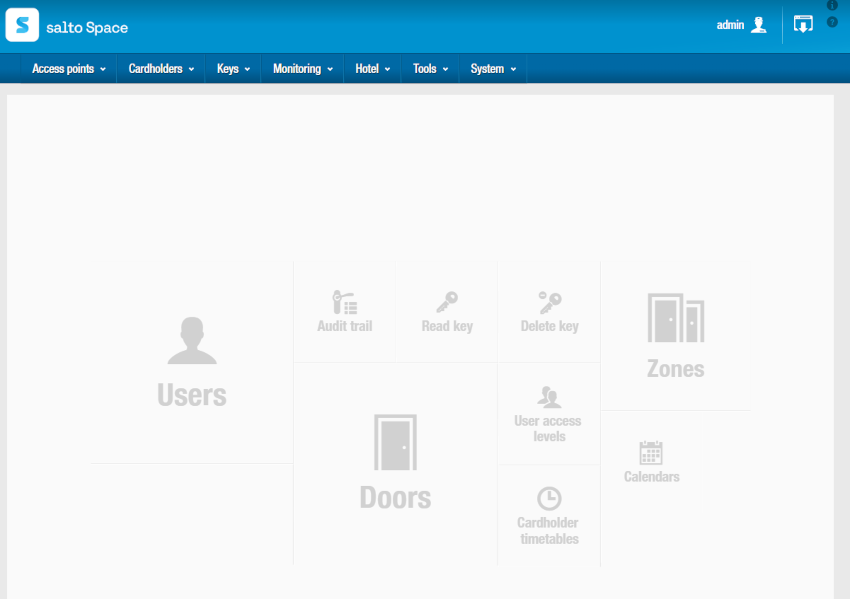The height and width of the screenshot is (599, 850).
Task: Open the Keys menu
Action: click(233, 69)
